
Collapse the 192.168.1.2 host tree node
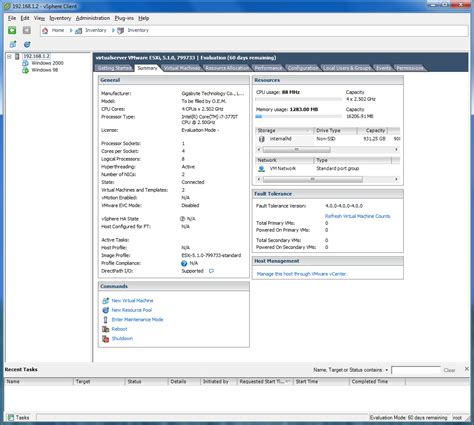(10, 56)
